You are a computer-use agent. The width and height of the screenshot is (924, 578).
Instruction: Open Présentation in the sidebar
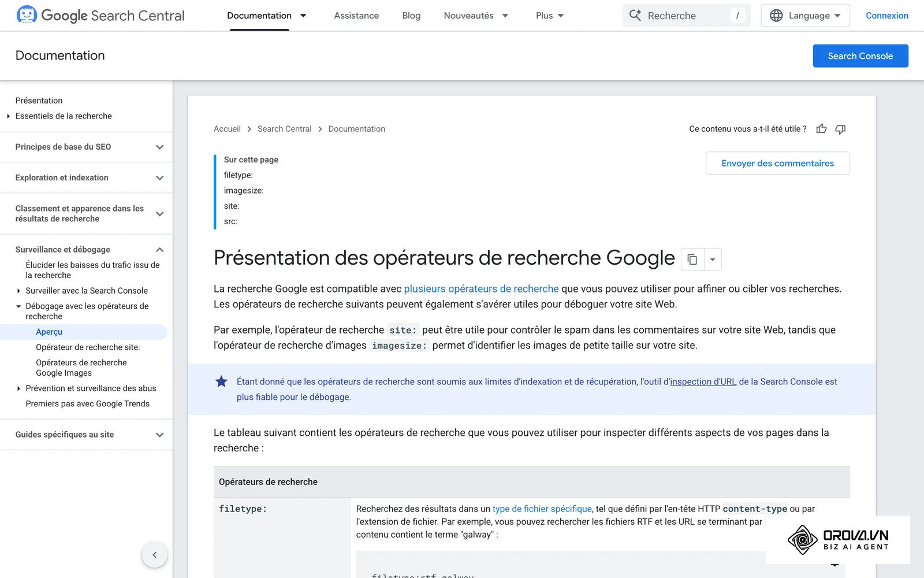coord(39,101)
